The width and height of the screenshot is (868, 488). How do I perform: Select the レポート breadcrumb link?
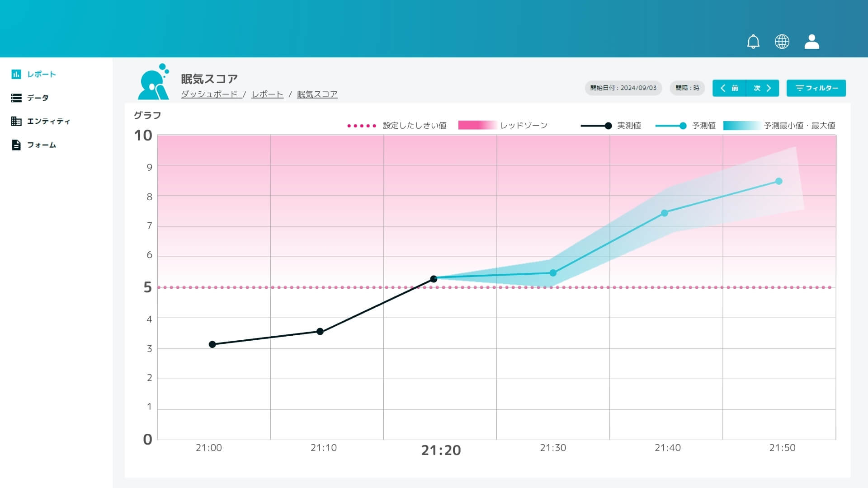(266, 94)
